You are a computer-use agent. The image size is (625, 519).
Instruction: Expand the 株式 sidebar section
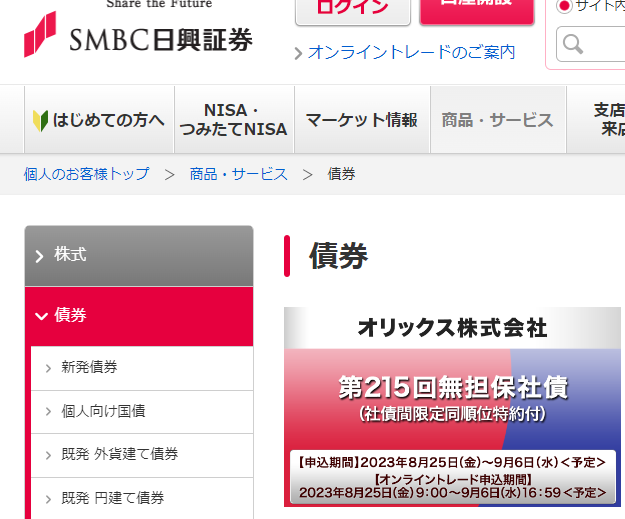(139, 256)
